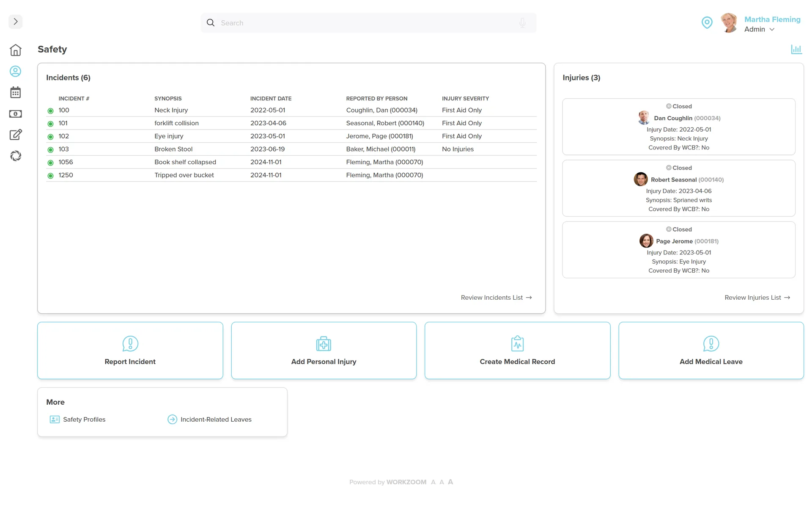Viewport: 812px width, 508px height.
Task: Open Safety Profiles link
Action: 84,420
